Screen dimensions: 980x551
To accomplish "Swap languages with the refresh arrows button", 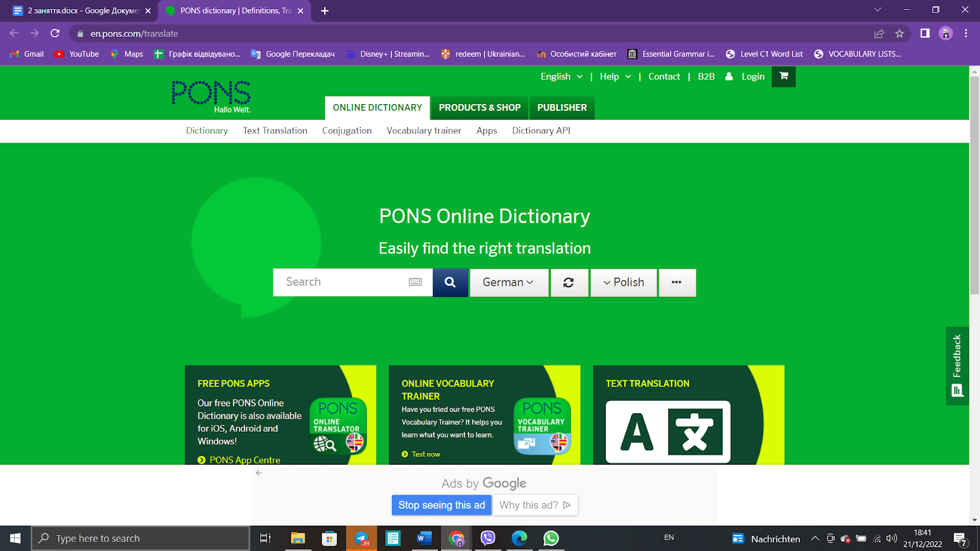I will pyautogui.click(x=569, y=283).
